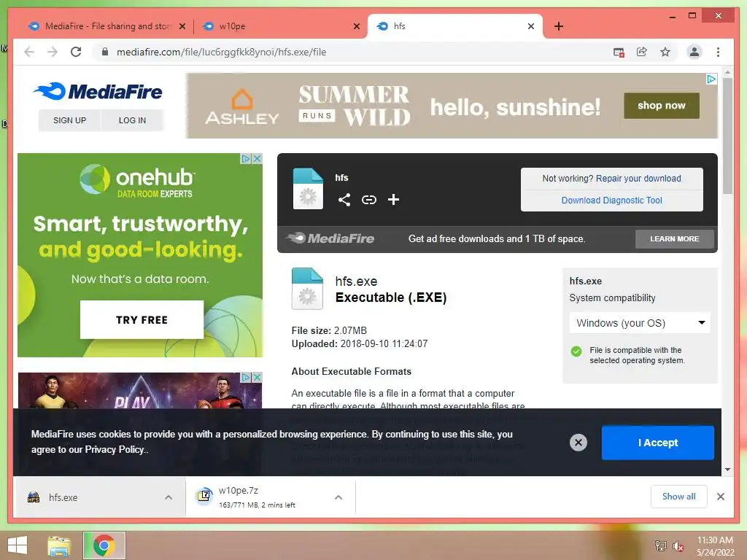The height and width of the screenshot is (560, 747).
Task: Open the blocked pop-up indicator icon
Action: pyautogui.click(x=619, y=52)
